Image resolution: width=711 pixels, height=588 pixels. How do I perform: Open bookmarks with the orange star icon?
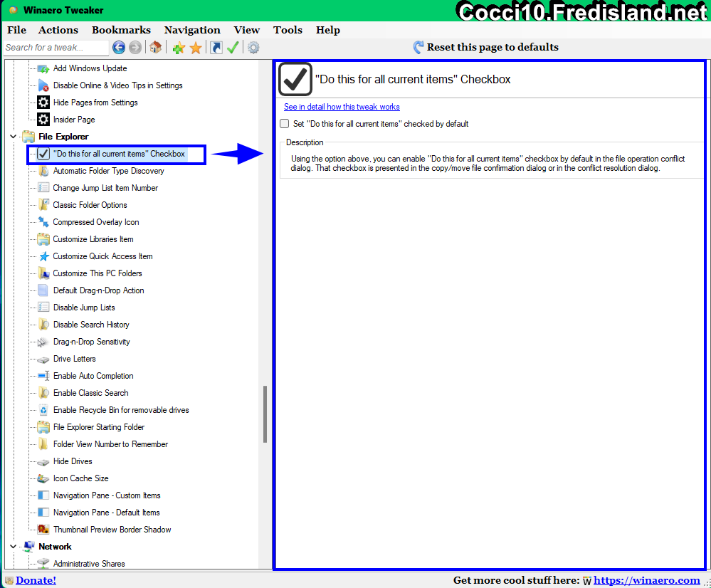click(x=196, y=48)
